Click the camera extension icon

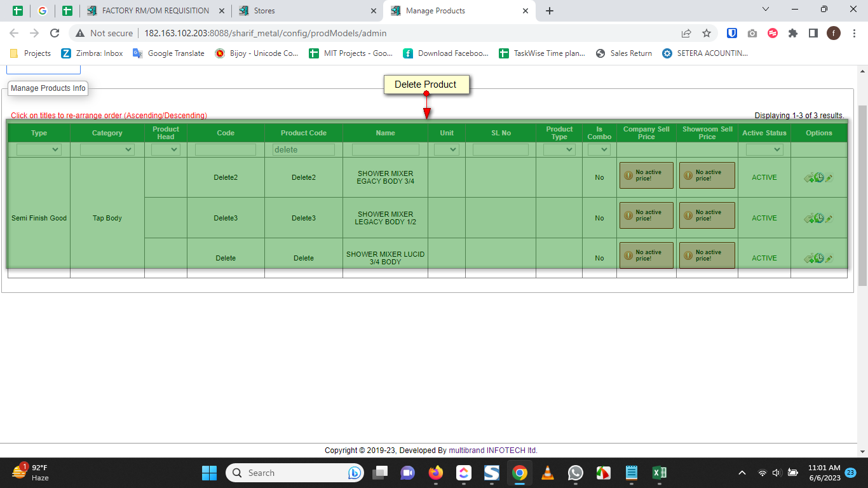752,33
